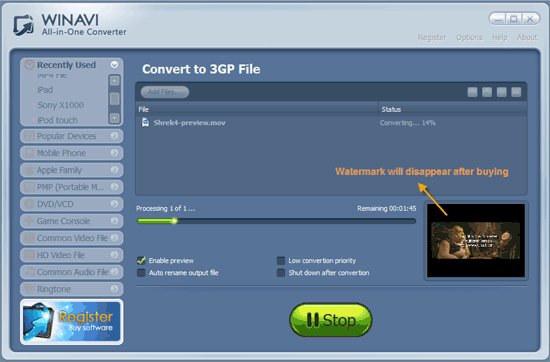Select the Shrek4-preview.mov file row
The height and width of the screenshot is (362, 550).
(331, 123)
